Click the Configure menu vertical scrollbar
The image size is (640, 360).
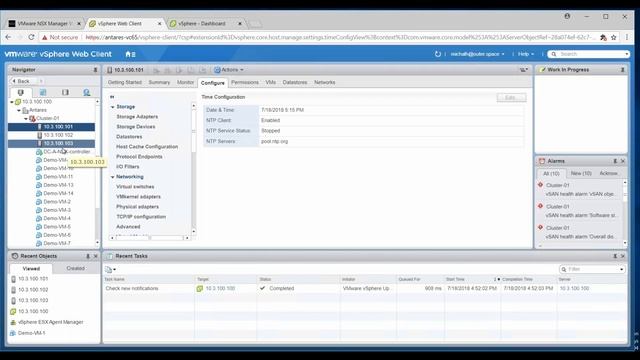click(193, 168)
